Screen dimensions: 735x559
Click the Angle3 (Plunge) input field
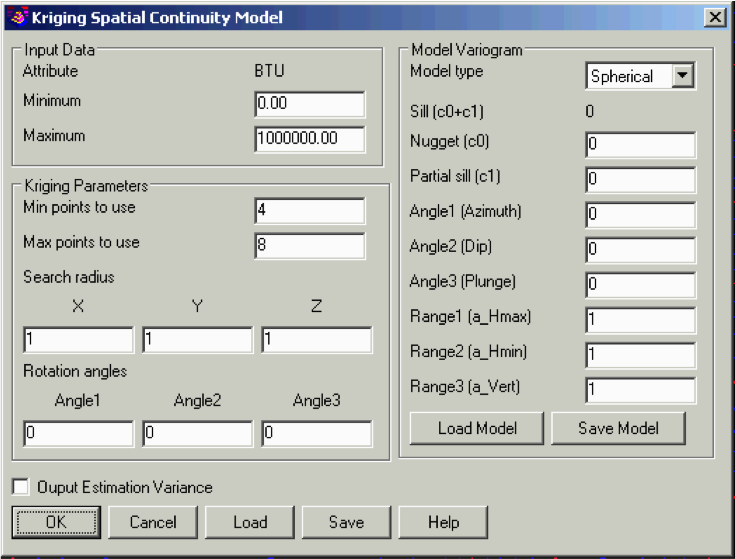(x=640, y=285)
